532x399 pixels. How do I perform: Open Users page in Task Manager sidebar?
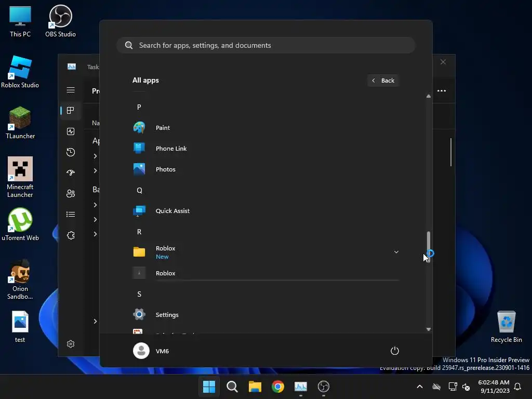coord(71,193)
